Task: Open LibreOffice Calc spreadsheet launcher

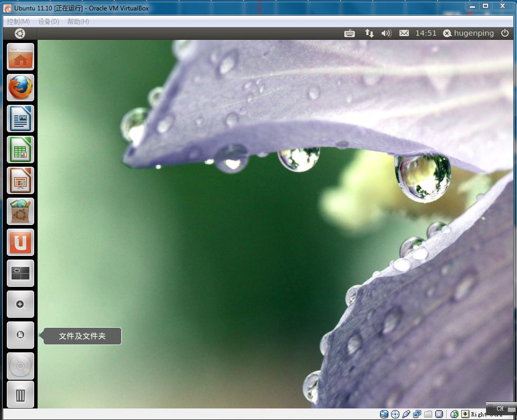Action: pos(20,149)
